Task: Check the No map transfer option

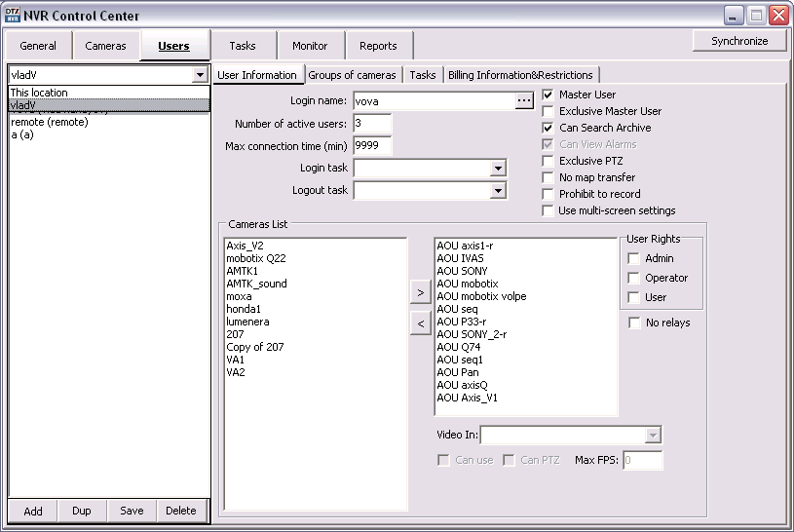Action: pos(548,178)
